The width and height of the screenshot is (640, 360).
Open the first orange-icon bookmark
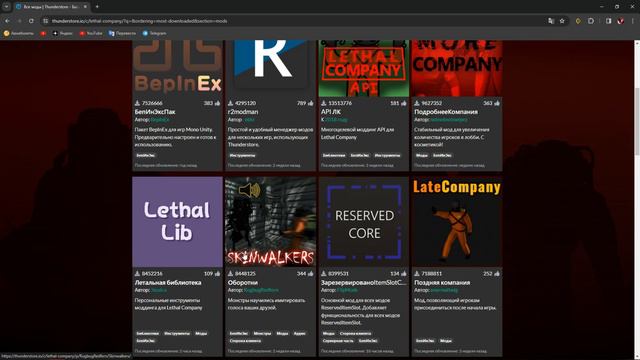(18, 33)
